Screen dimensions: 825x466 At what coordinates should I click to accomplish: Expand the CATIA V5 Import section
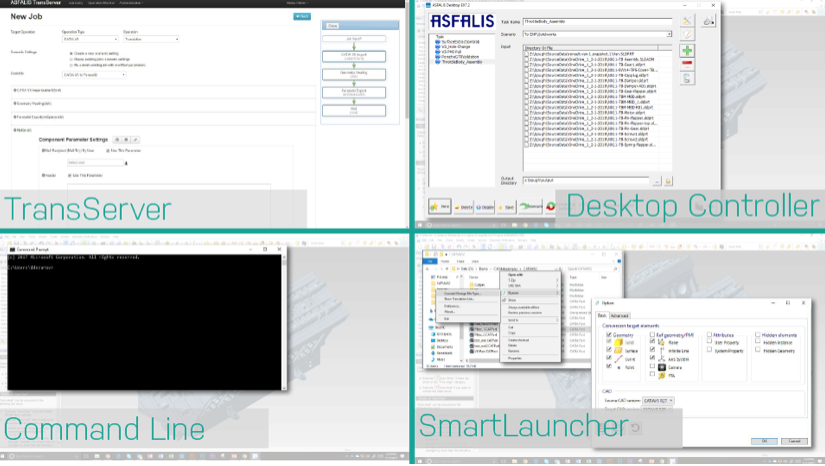coord(38,90)
